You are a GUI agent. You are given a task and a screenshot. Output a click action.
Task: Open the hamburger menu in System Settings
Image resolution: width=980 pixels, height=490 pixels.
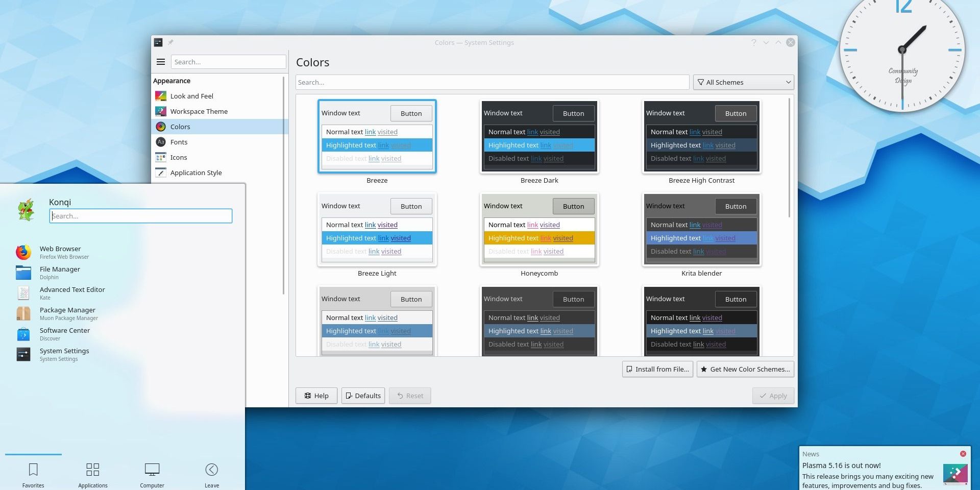(x=161, y=62)
